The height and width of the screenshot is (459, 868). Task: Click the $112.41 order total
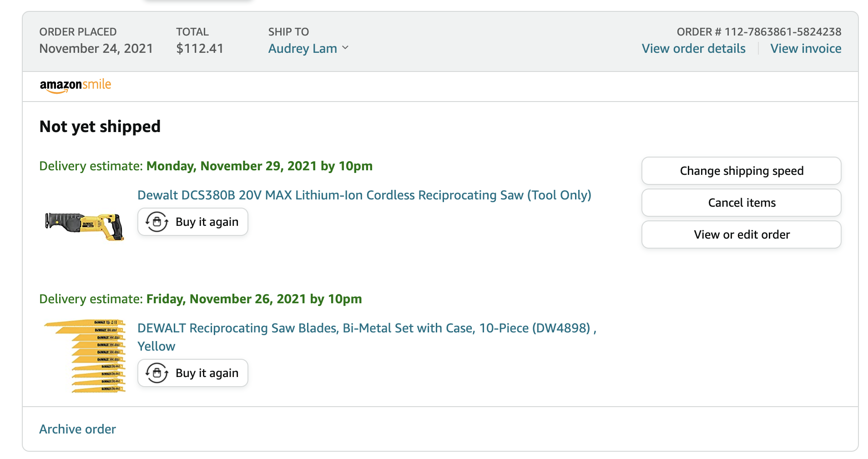(x=200, y=48)
